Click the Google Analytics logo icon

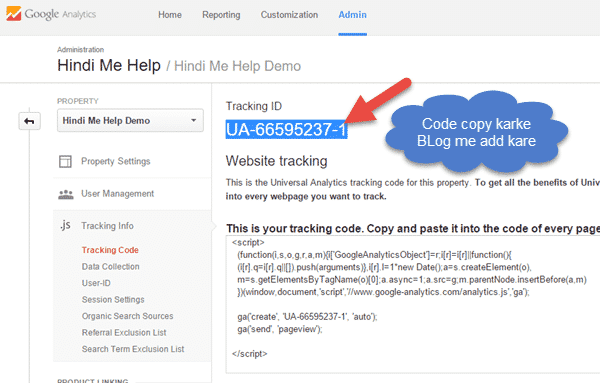[13, 14]
